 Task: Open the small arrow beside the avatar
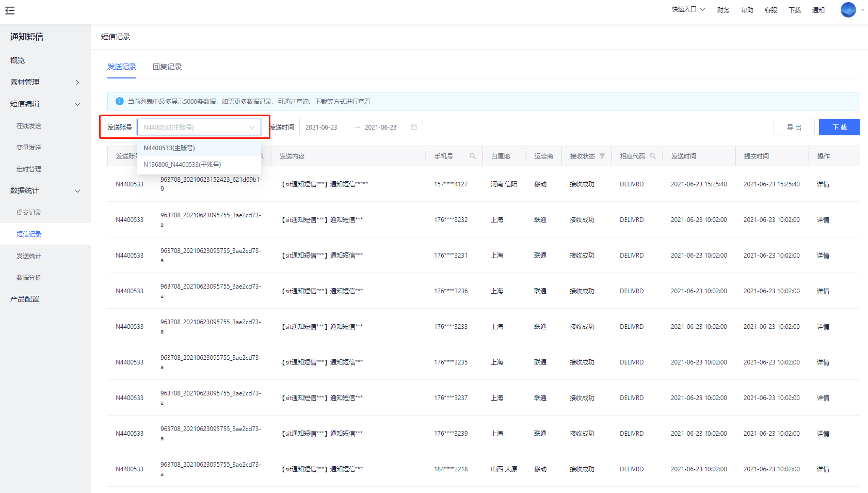(863, 10)
